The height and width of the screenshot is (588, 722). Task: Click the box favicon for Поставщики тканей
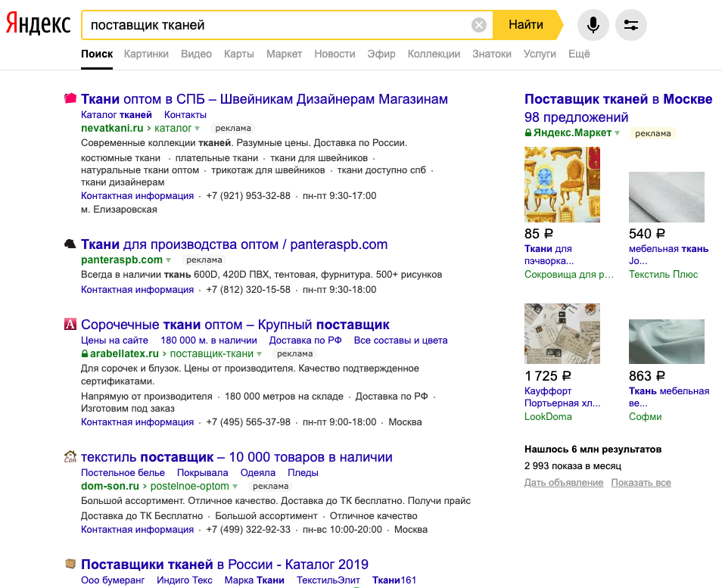70,564
